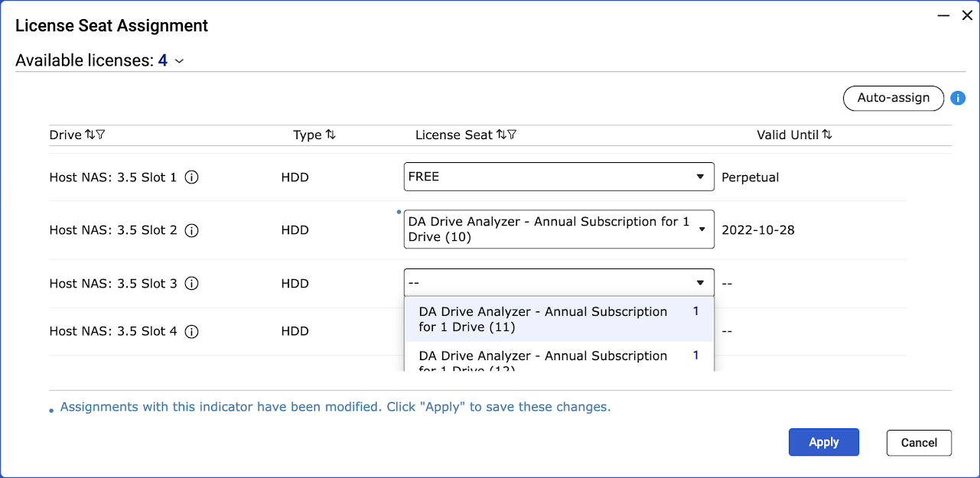Filter the License Seat column
Viewport: 980px width, 478px height.
[x=512, y=135]
